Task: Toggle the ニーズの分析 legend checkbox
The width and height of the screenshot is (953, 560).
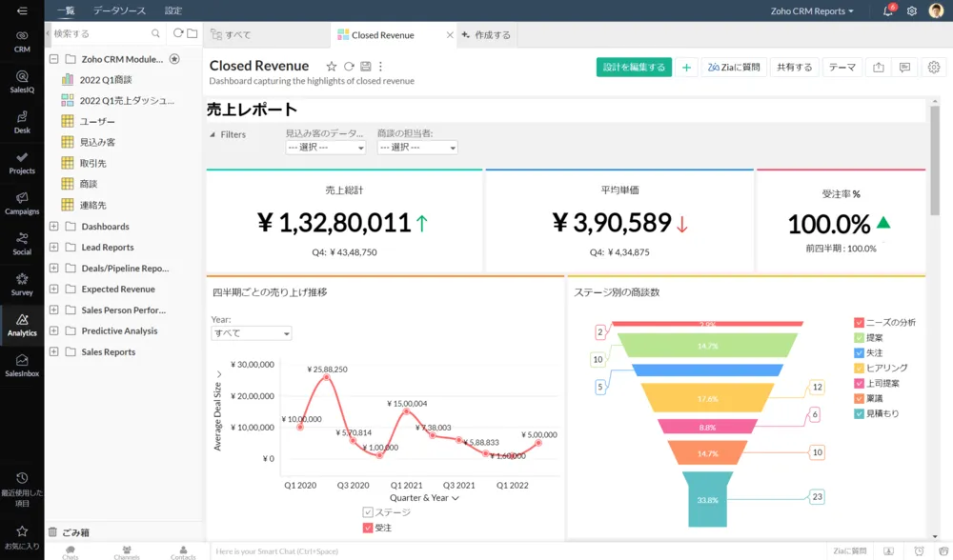Action: pos(859,323)
